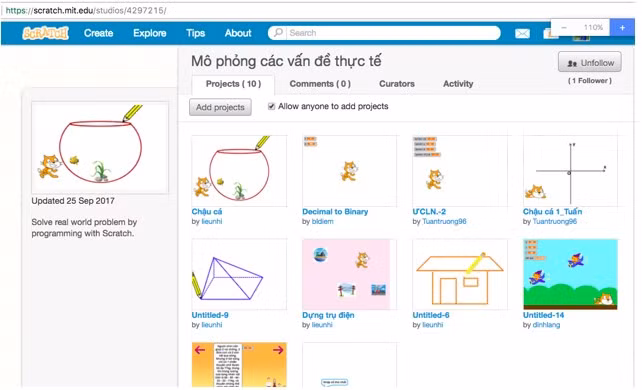Open author bidiem's profile link
The width and height of the screenshot is (642, 390).
click(x=323, y=221)
